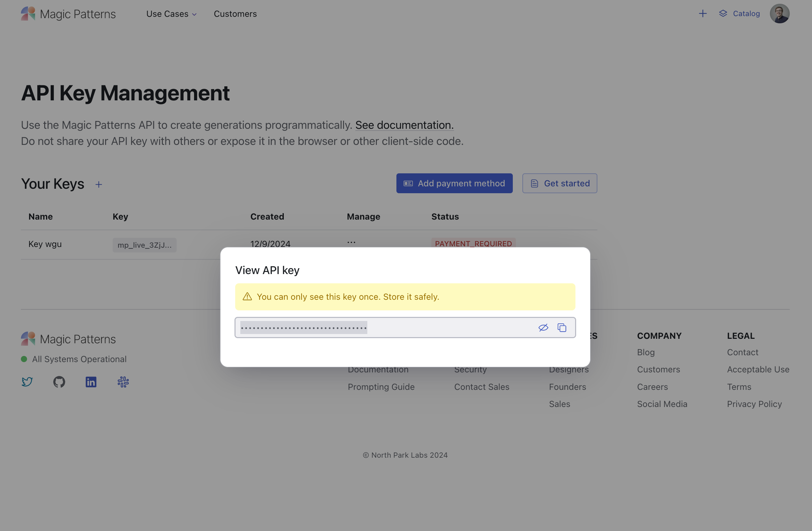This screenshot has height=531, width=812.
Task: Toggle API key visibility eye icon
Action: [543, 328]
